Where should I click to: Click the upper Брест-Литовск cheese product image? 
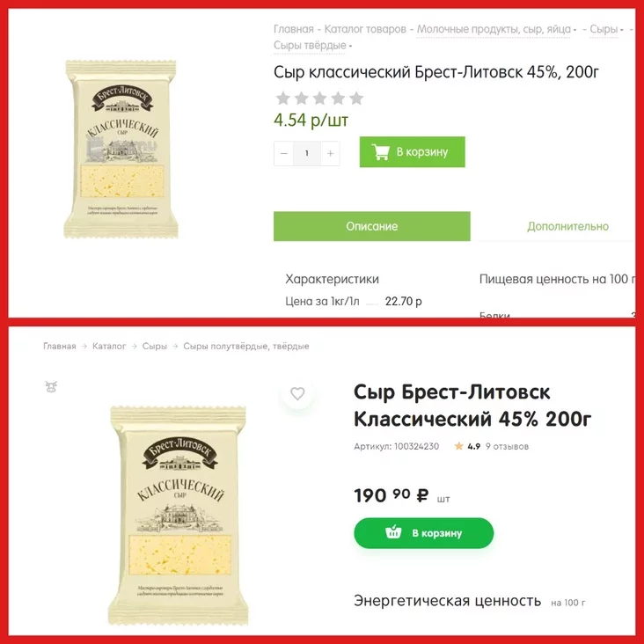(x=121, y=149)
